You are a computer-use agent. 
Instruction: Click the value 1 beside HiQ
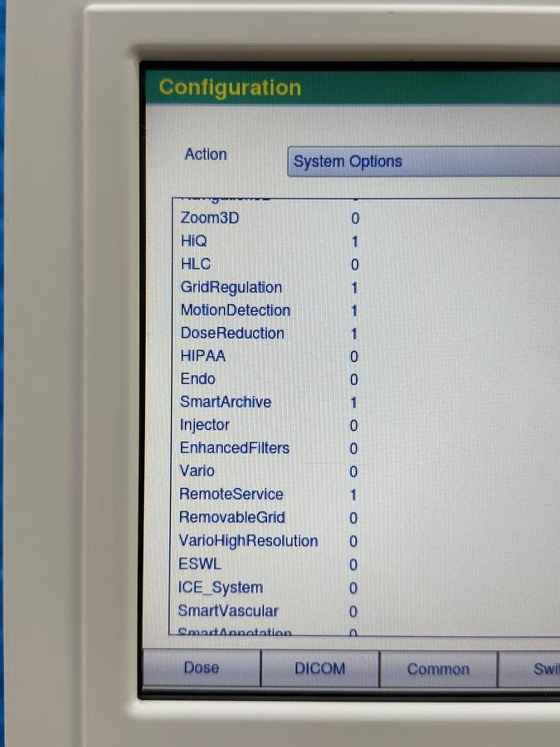tap(355, 242)
